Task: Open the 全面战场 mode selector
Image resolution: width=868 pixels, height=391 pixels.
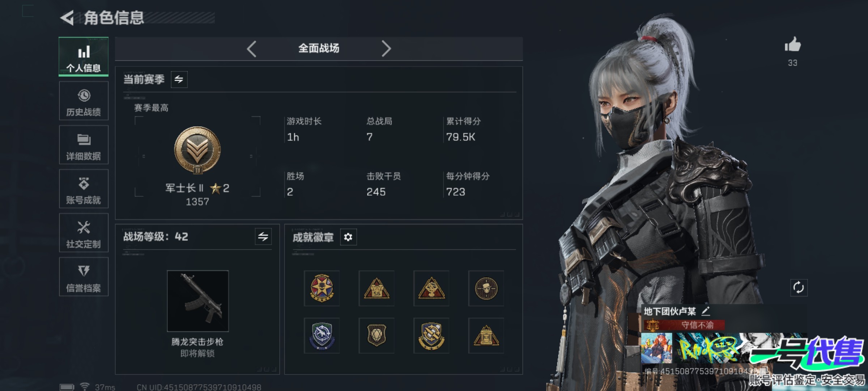Action: pyautogui.click(x=319, y=49)
